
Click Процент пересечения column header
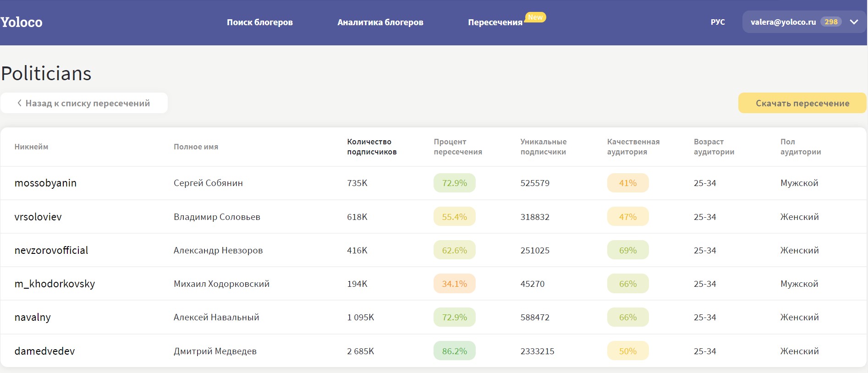pos(457,147)
